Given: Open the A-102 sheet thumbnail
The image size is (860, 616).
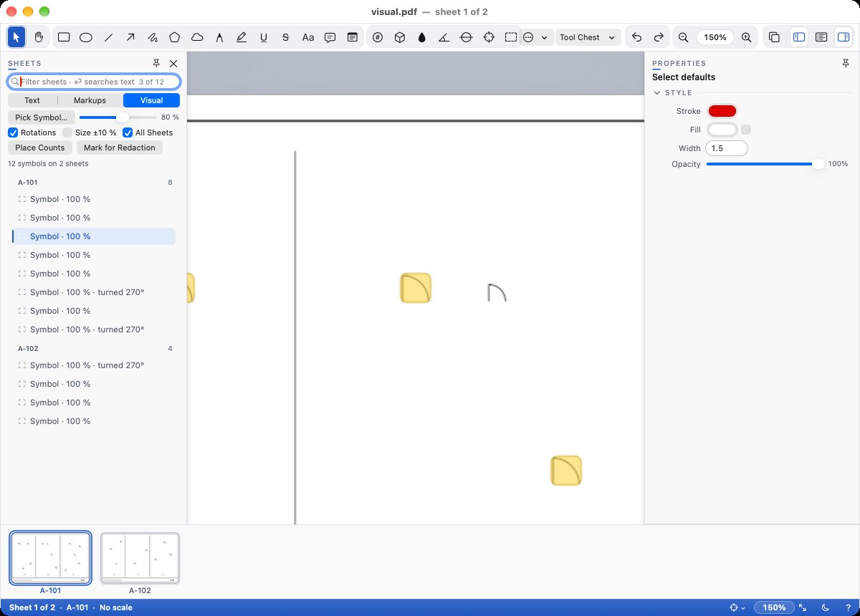Looking at the screenshot, I should 140,559.
